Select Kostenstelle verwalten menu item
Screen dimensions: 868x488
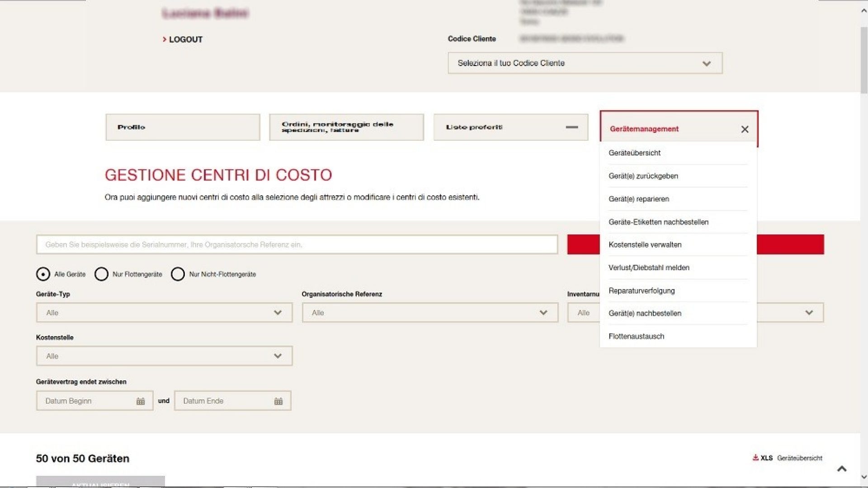(x=645, y=245)
